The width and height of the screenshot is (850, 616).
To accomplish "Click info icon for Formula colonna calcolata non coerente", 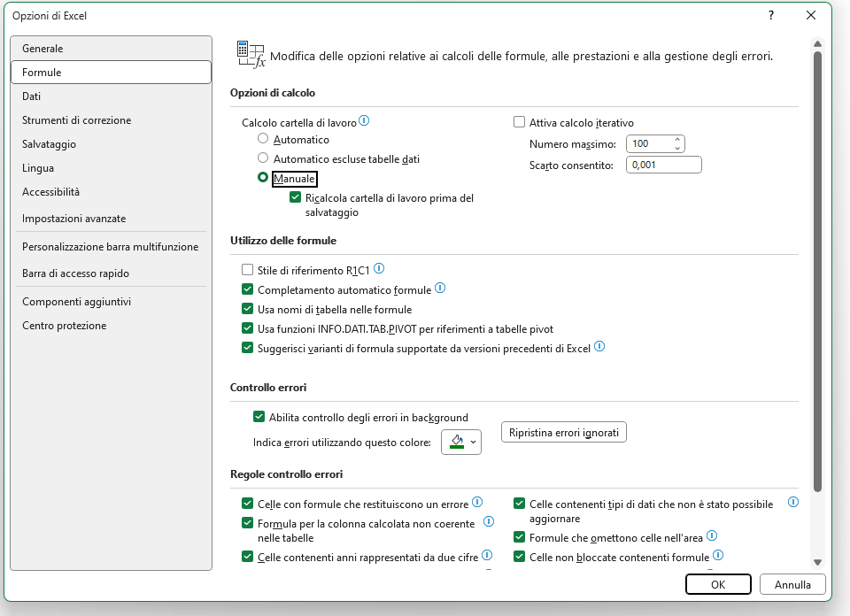I will pos(489,521).
